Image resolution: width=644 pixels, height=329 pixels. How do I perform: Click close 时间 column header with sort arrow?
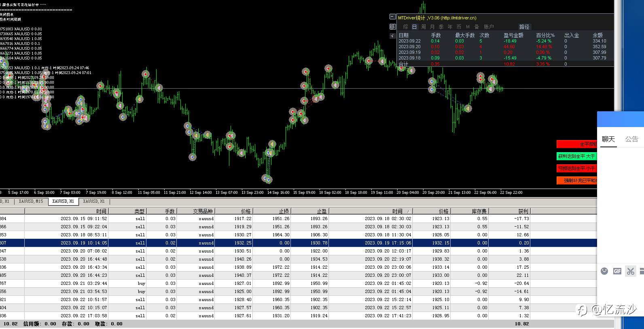371,211
